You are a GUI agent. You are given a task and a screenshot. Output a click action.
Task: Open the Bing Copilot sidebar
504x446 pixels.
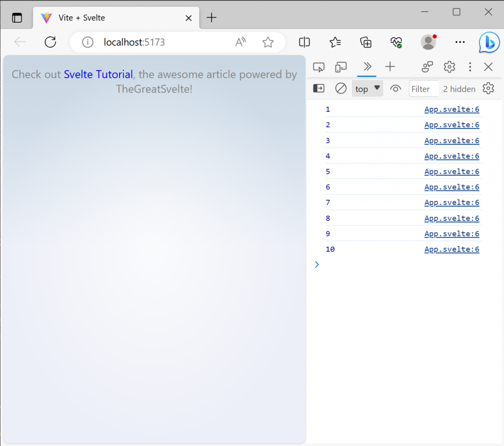(489, 42)
